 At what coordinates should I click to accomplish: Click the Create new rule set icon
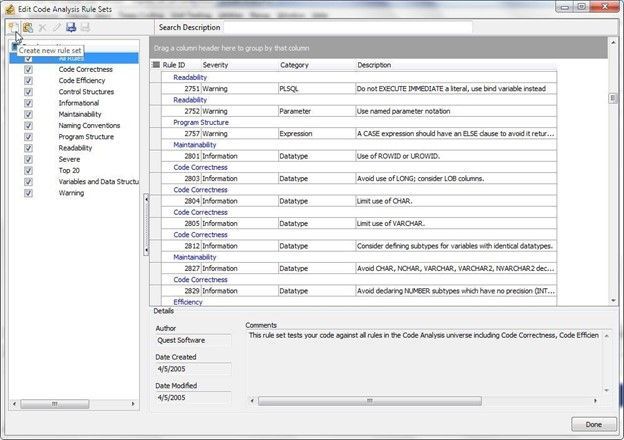13,27
